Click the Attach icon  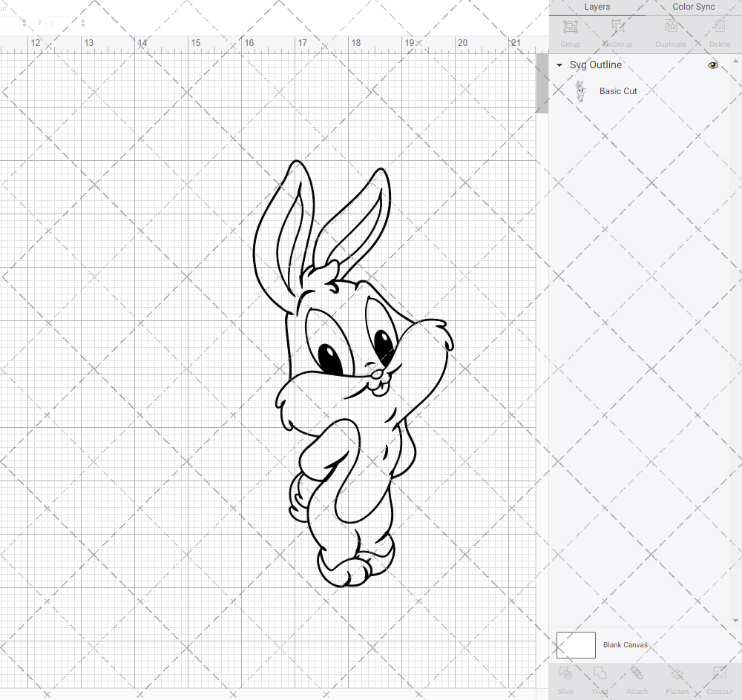(637, 678)
